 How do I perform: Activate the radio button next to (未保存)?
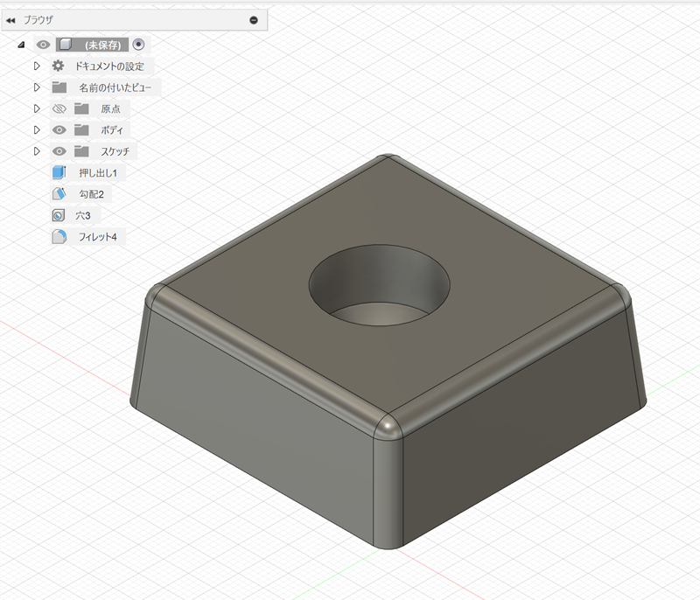138,45
